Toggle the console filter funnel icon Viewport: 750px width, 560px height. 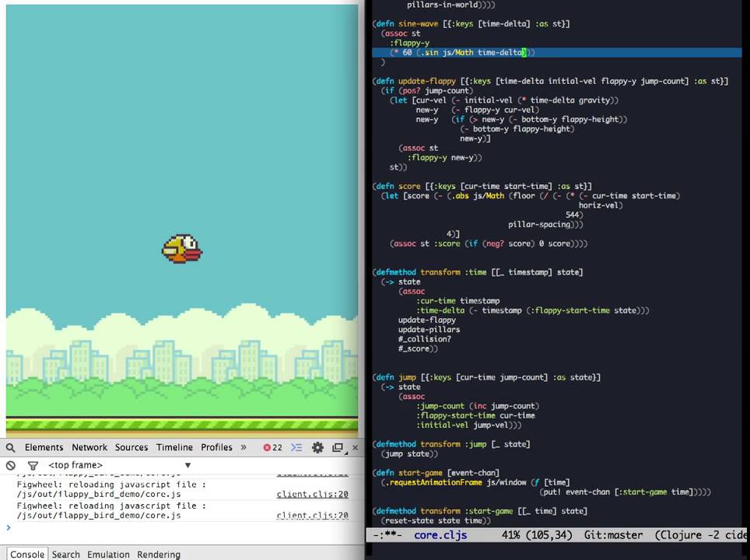pos(33,465)
